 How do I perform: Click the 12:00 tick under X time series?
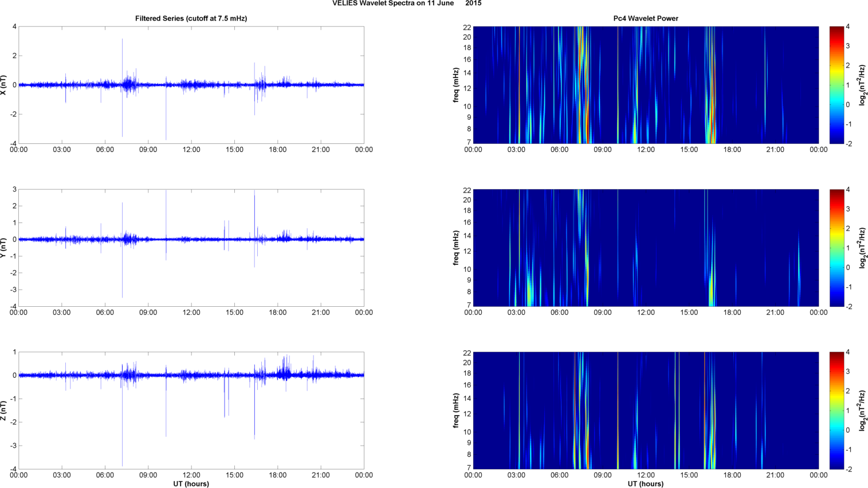point(191,150)
